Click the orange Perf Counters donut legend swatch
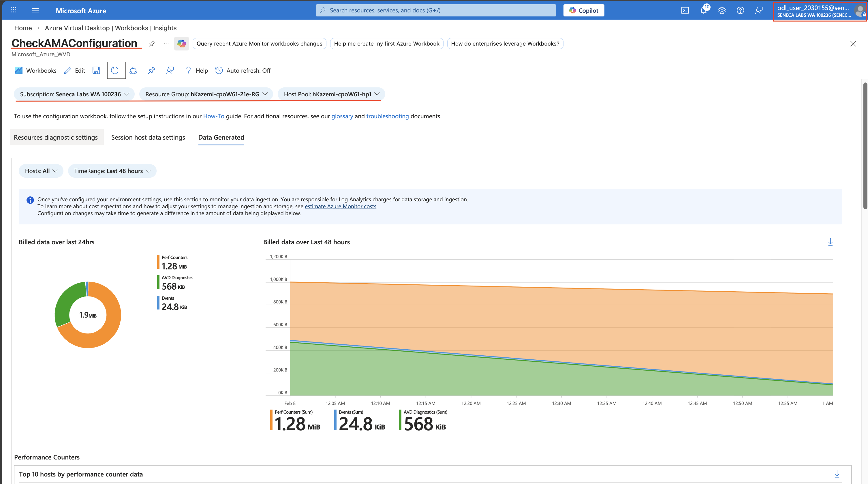The image size is (868, 484). 158,262
